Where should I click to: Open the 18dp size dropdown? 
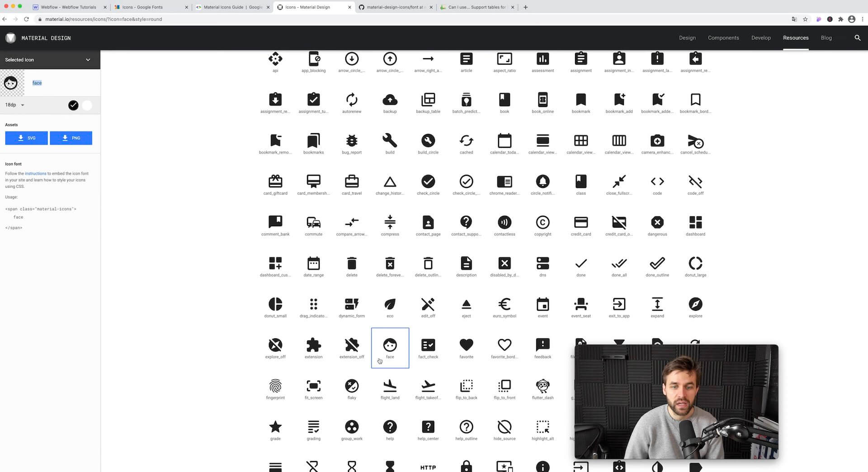(x=14, y=105)
